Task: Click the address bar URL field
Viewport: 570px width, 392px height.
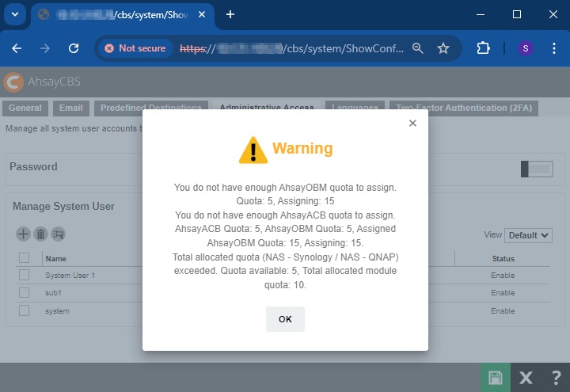Action: (291, 48)
